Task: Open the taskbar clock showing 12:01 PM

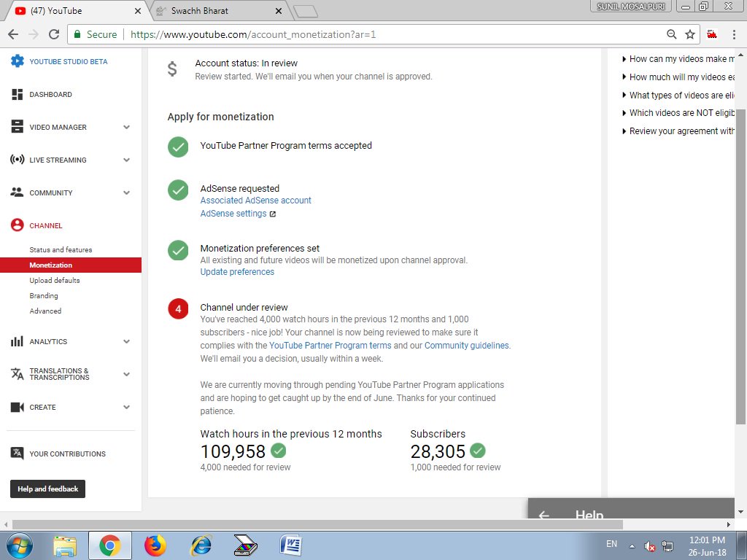Action: [x=708, y=546]
